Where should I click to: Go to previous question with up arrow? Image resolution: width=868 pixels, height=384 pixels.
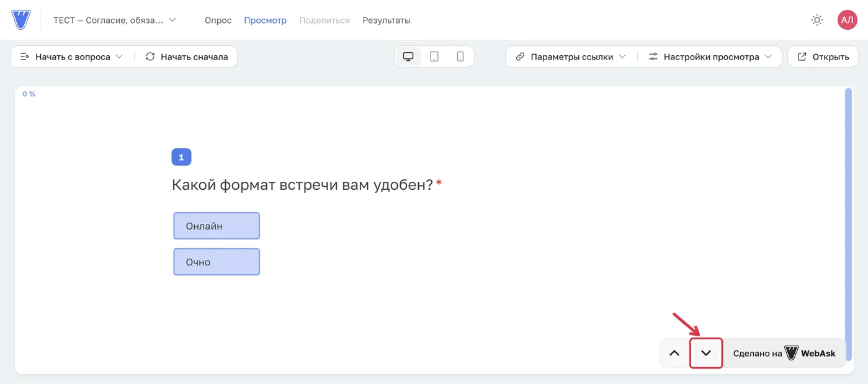[674, 353]
